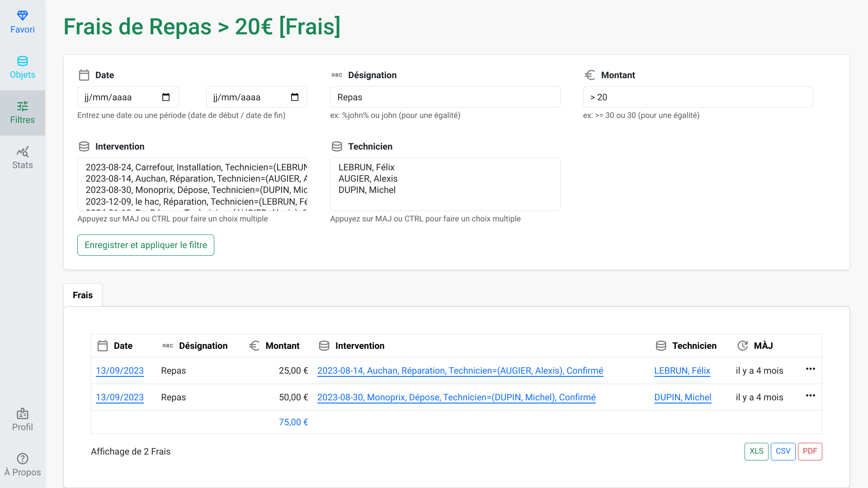Click the À Propos help icon
The width and height of the screenshot is (868, 488).
[x=23, y=459]
